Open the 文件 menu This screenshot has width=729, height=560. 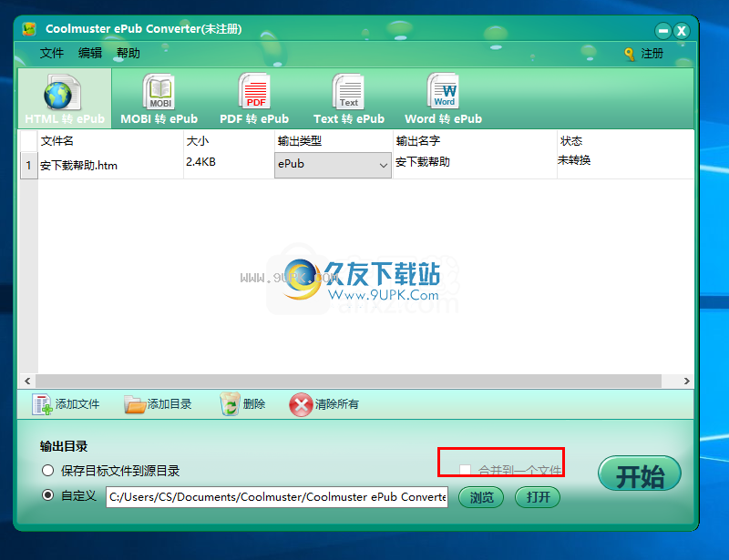click(52, 53)
